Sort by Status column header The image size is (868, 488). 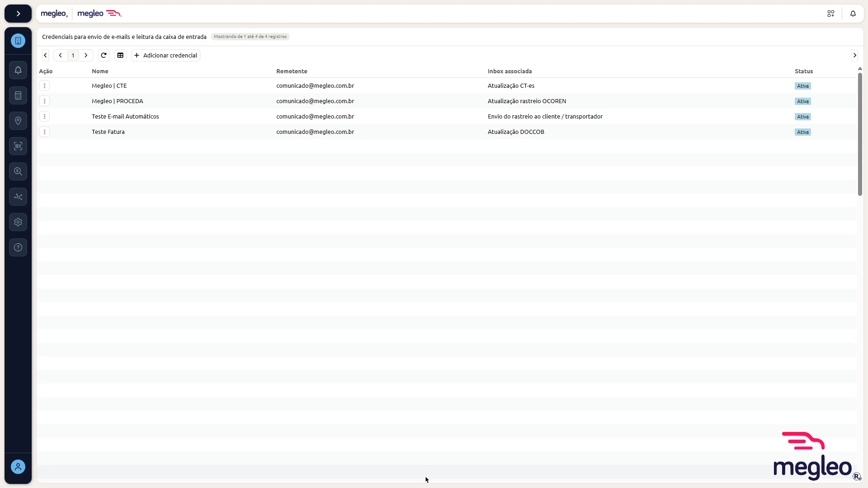[804, 71]
